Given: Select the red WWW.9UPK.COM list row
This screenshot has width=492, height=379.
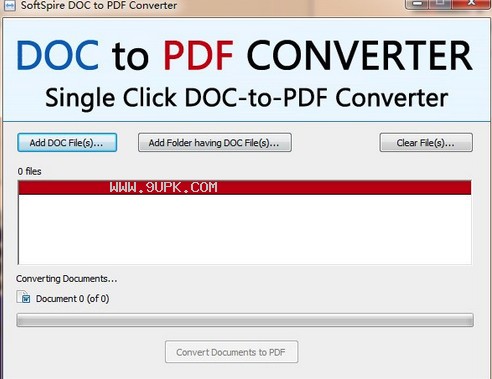Looking at the screenshot, I should (245, 187).
